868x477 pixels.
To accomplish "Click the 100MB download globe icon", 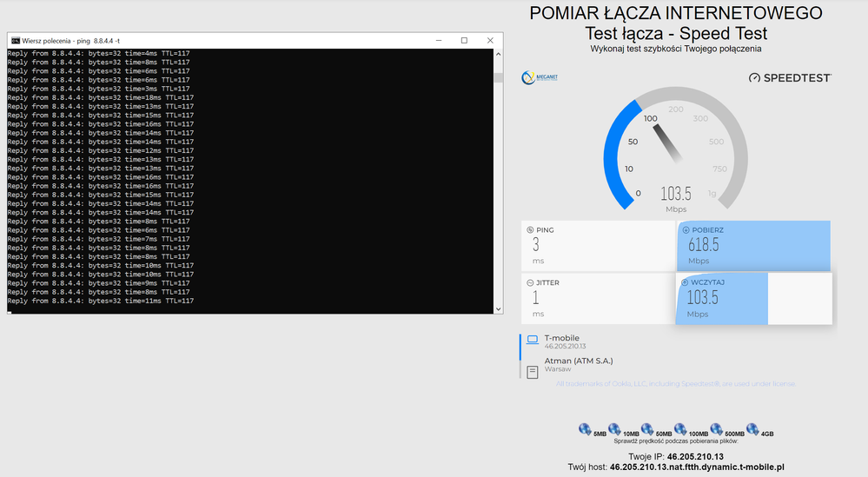I will pos(680,429).
